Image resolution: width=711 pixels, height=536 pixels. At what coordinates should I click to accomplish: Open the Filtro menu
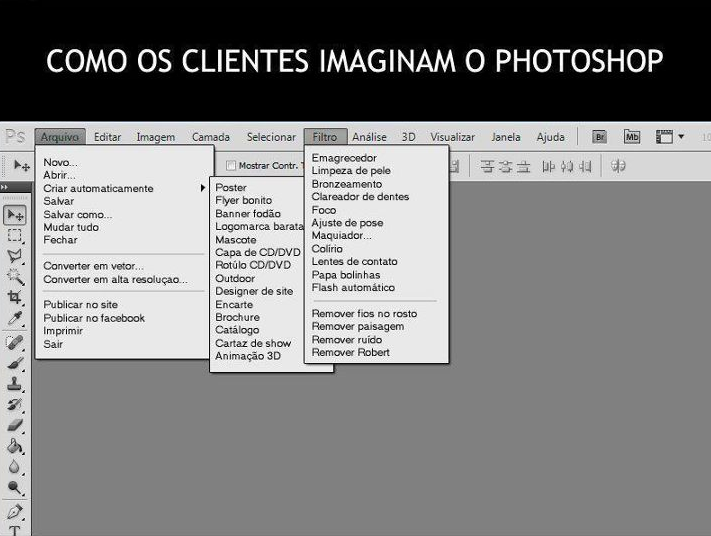[325, 137]
